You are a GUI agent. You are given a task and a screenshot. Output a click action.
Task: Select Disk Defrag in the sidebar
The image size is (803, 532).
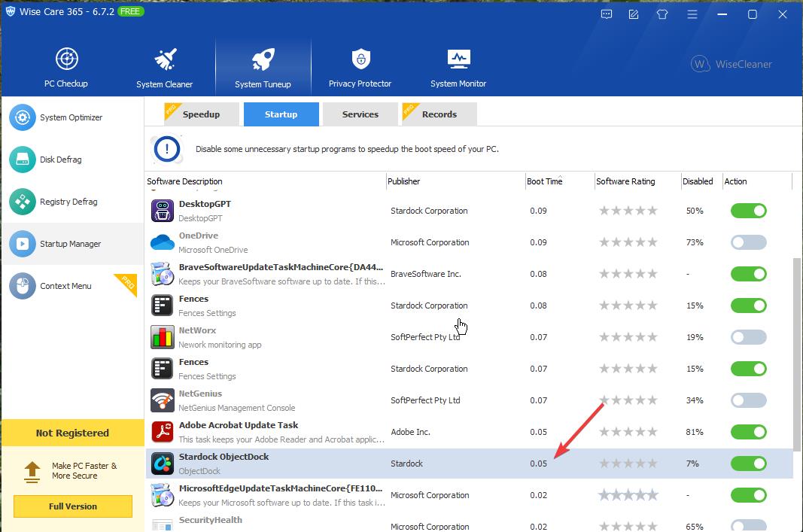click(x=73, y=160)
